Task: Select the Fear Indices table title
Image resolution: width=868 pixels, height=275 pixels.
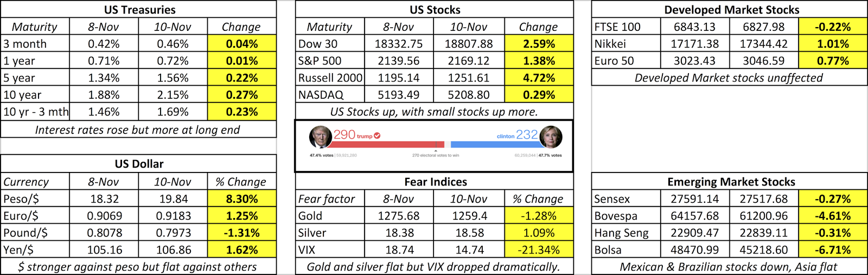Action: pyautogui.click(x=435, y=182)
